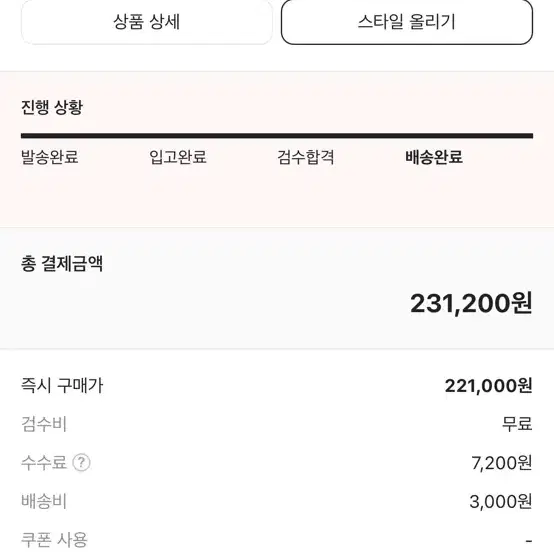554x554 pixels.
Task: Click the 즉시 구매가 label
Action: (x=62, y=385)
